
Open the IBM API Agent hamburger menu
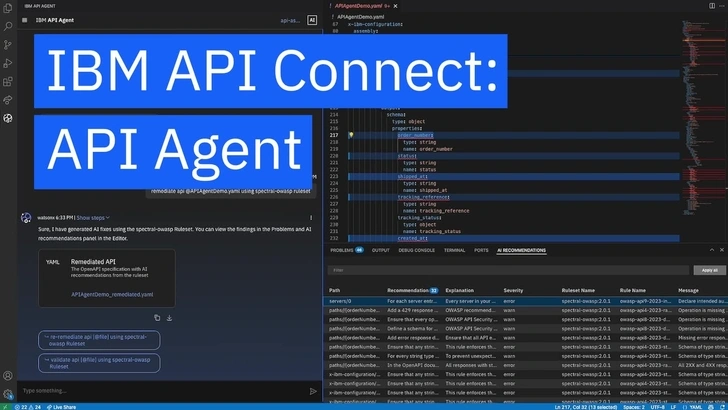[25, 20]
